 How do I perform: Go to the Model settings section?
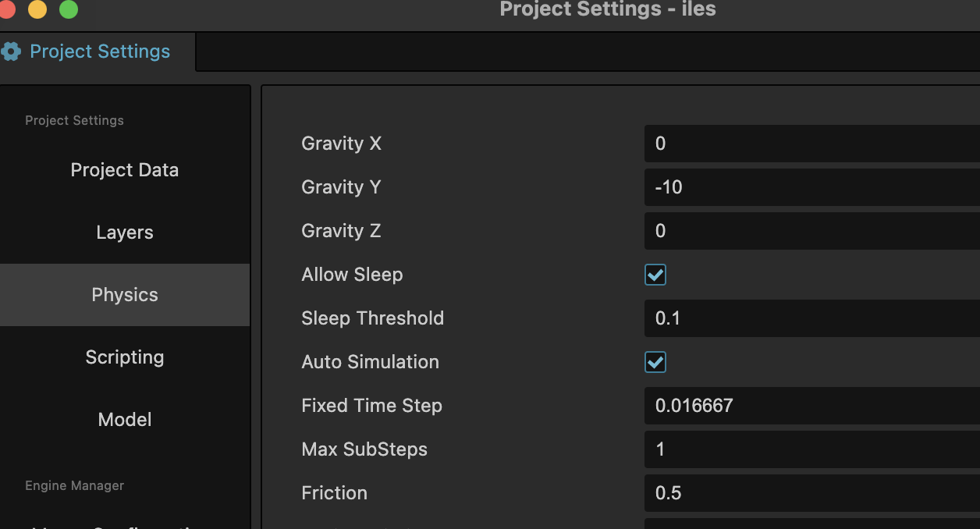tap(125, 420)
